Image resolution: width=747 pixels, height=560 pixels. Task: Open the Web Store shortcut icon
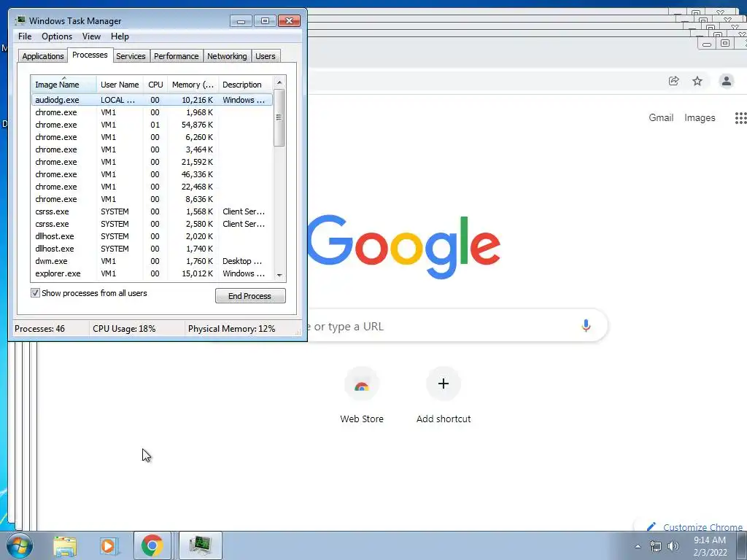362,384
